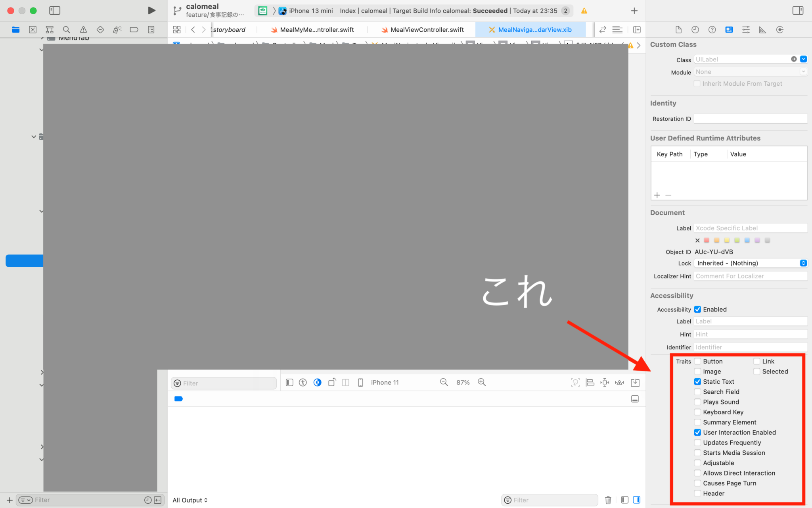
Task: Show the Connections inspector
Action: (779, 30)
